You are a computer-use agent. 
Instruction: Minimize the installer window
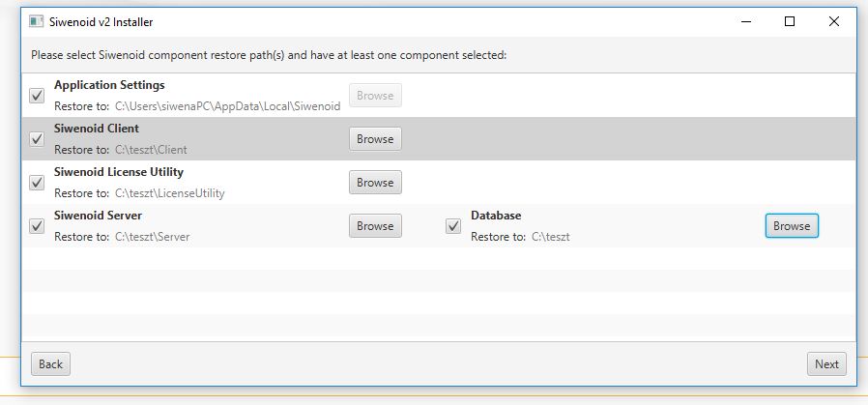[746, 21]
